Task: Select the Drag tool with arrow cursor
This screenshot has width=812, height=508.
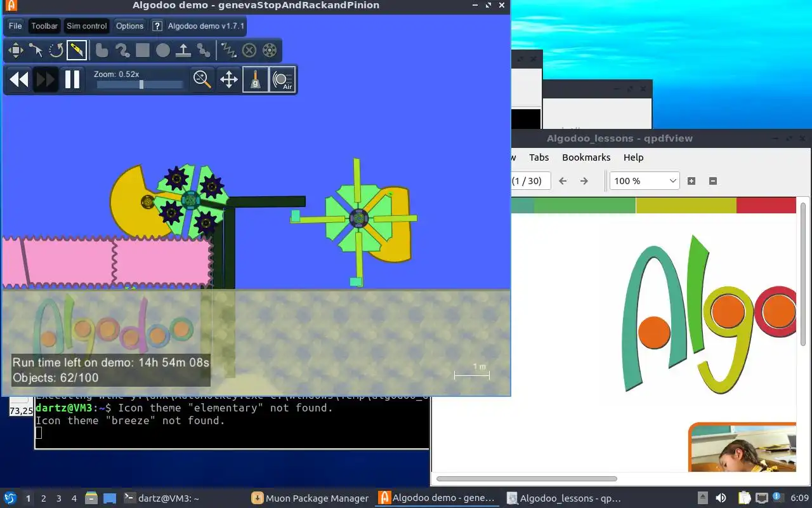Action: 36,50
